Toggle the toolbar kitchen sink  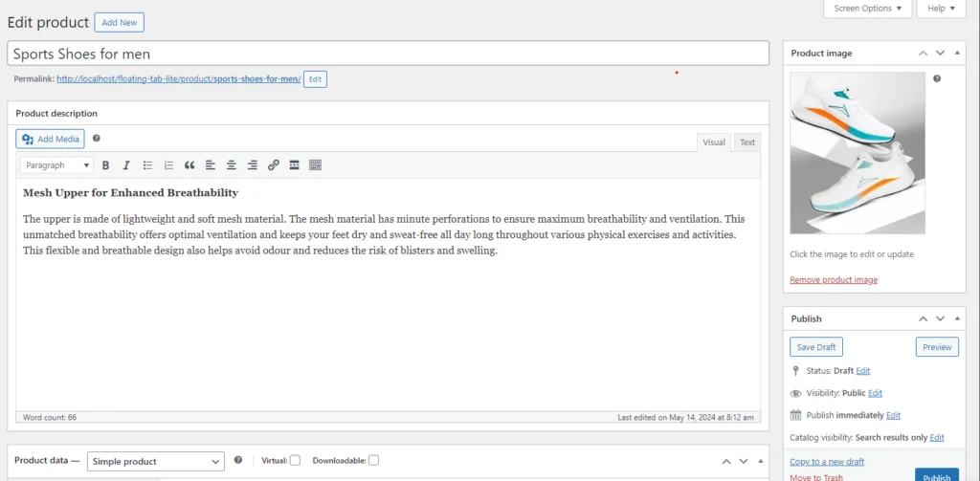[316, 165]
